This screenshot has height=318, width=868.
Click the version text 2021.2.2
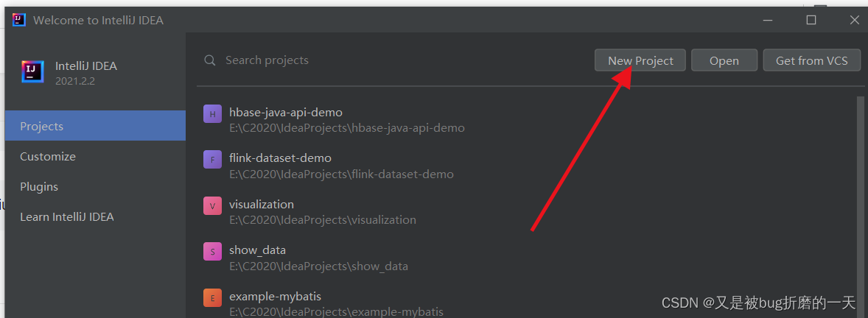tap(74, 81)
